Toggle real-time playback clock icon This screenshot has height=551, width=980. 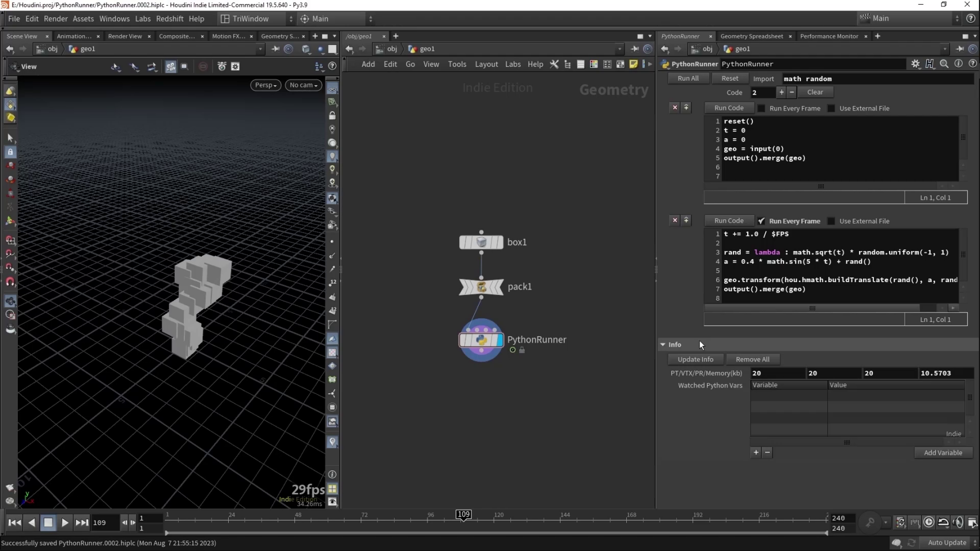pyautogui.click(x=929, y=522)
